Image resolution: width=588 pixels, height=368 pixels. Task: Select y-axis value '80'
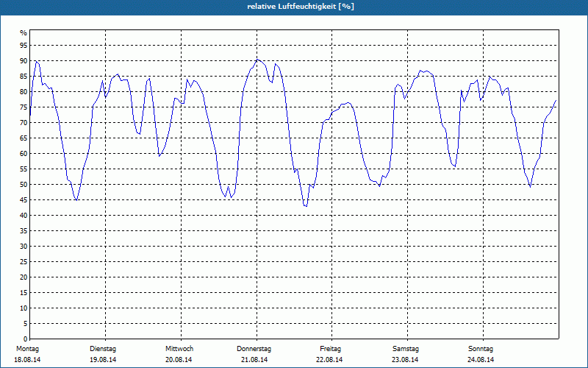pyautogui.click(x=24, y=91)
